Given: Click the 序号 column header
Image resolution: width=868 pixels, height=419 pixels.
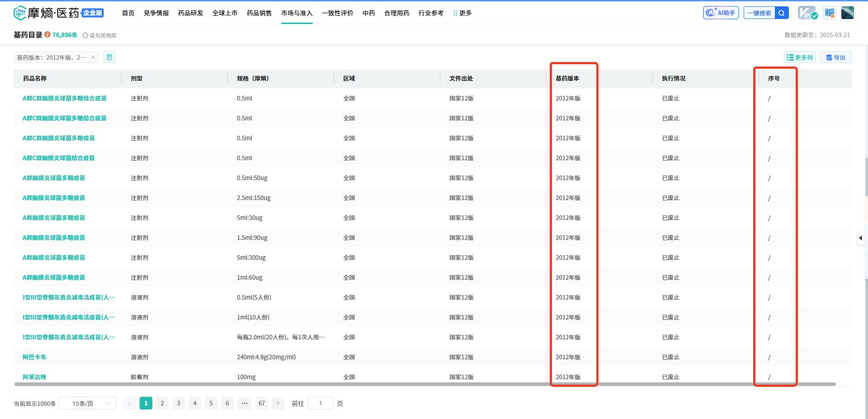Looking at the screenshot, I should point(774,78).
